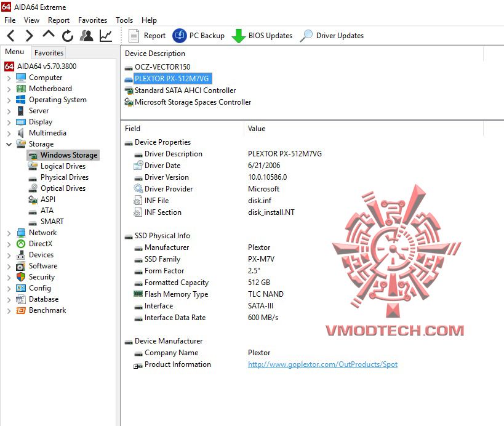The height and width of the screenshot is (426, 504).
Task: Select Standard SATA AHCI Controller
Action: (185, 90)
